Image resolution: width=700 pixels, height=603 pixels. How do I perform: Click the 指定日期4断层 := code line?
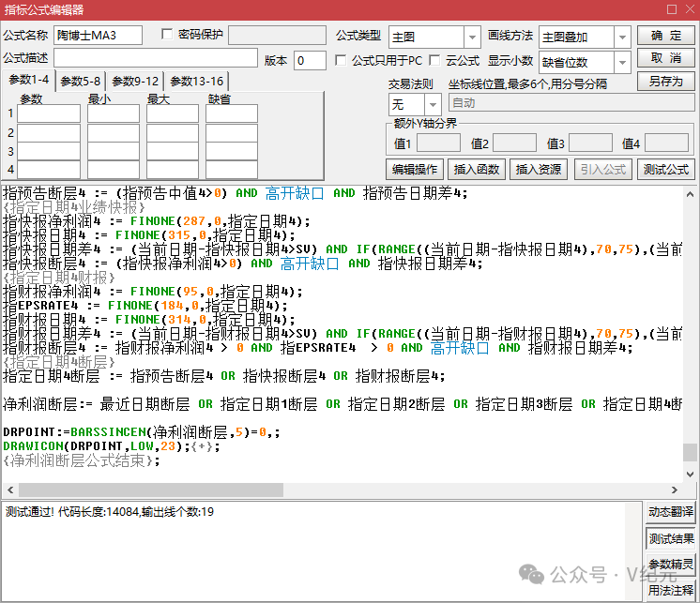[223, 375]
